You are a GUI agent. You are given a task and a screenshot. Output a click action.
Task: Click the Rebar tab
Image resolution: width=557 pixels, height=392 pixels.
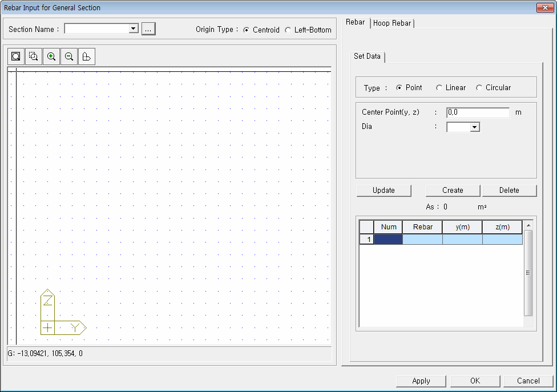pyautogui.click(x=355, y=22)
